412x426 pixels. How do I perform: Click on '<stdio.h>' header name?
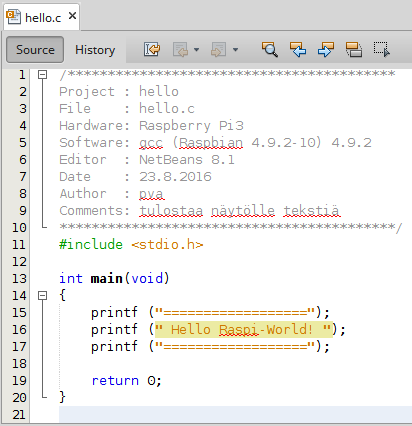[167, 245]
